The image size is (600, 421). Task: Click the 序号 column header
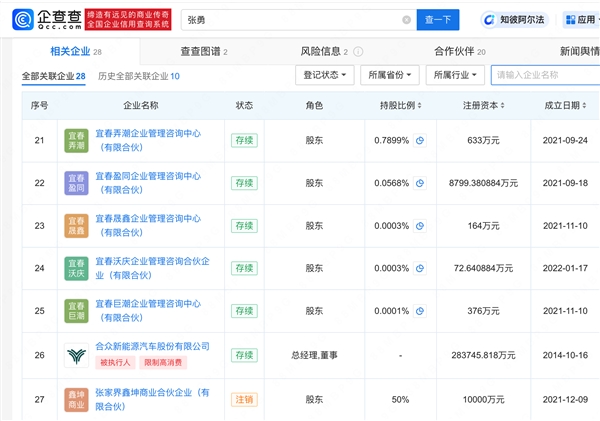39,105
